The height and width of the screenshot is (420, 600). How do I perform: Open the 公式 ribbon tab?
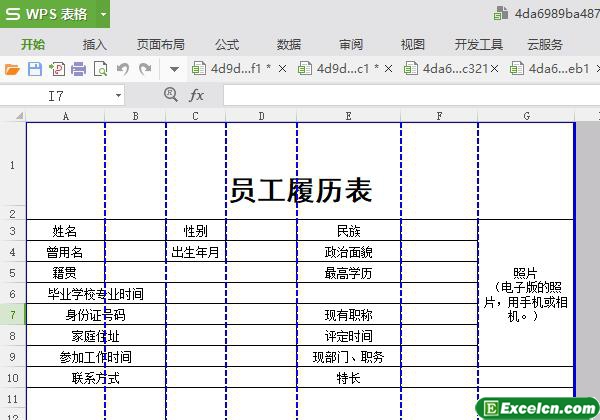pyautogui.click(x=227, y=45)
